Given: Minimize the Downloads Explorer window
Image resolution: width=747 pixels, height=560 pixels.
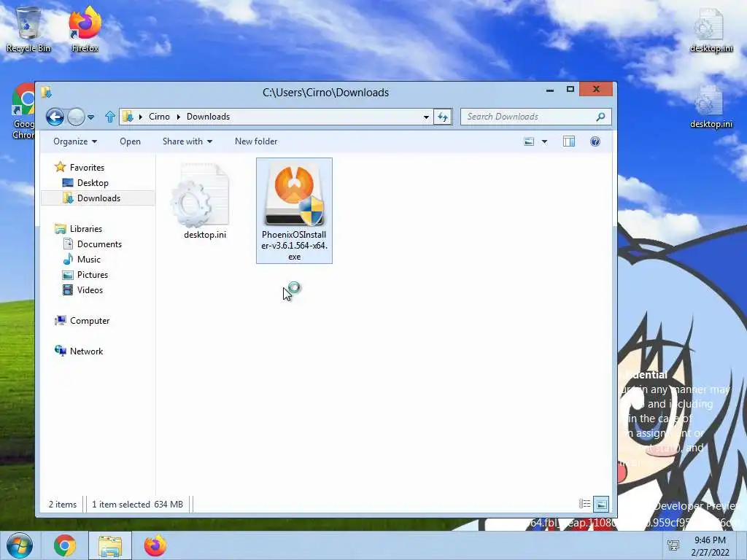Looking at the screenshot, I should 550,90.
